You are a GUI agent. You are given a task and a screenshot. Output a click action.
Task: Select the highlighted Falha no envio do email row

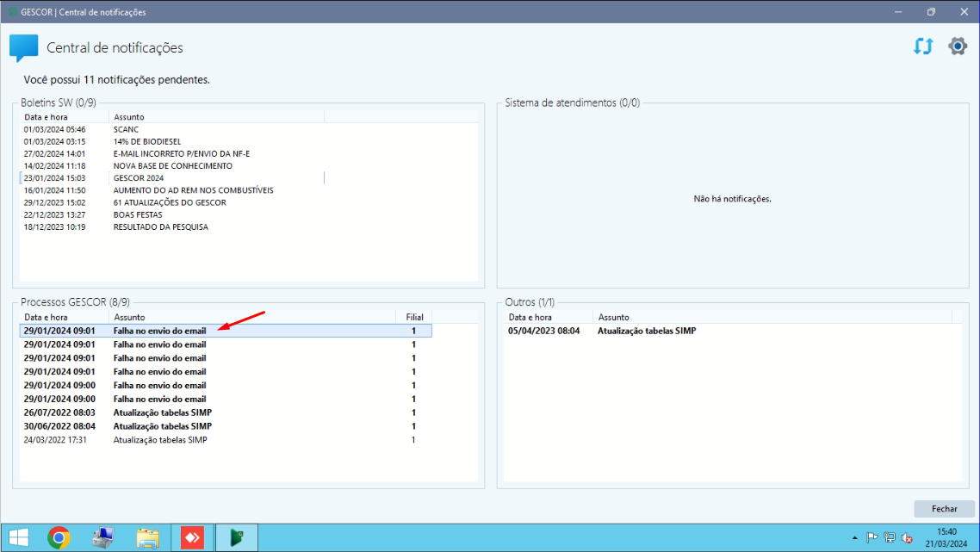pos(226,331)
